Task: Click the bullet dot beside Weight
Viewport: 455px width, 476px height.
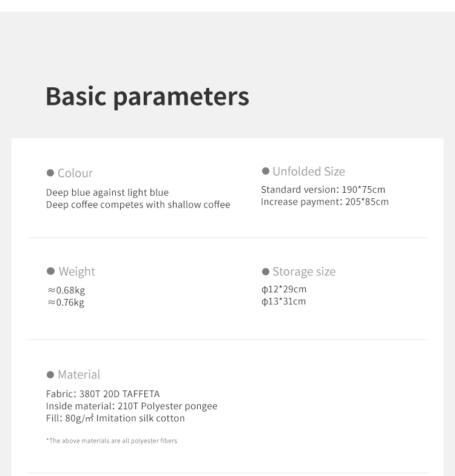Action: [50, 271]
